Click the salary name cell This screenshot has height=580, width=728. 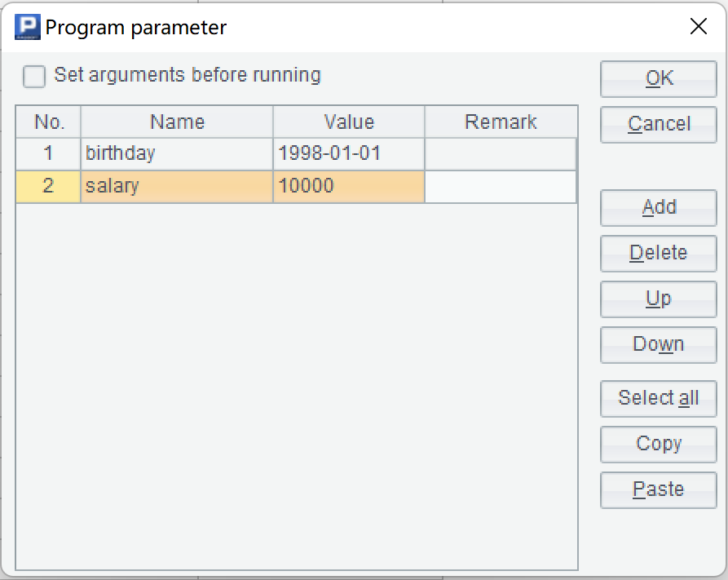pos(177,186)
